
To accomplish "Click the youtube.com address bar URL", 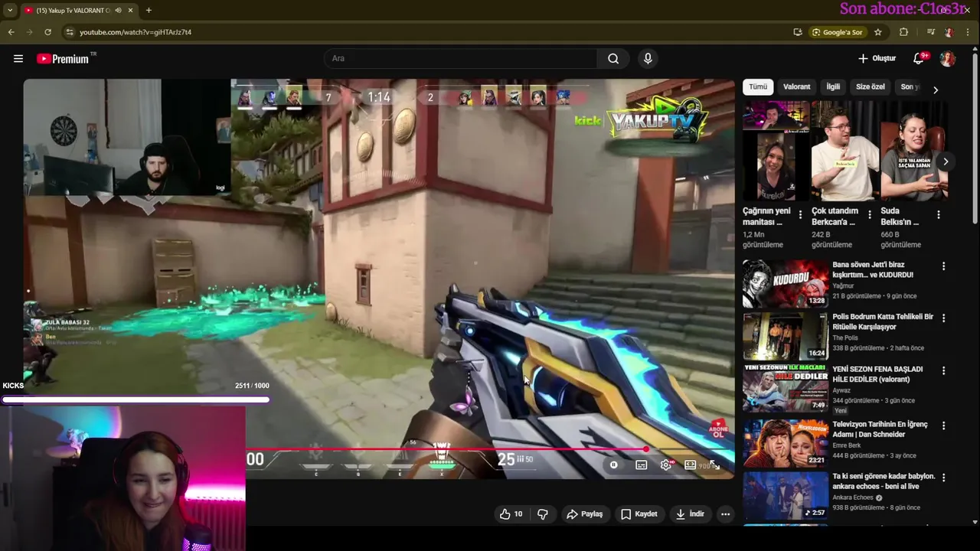I will (x=136, y=32).
